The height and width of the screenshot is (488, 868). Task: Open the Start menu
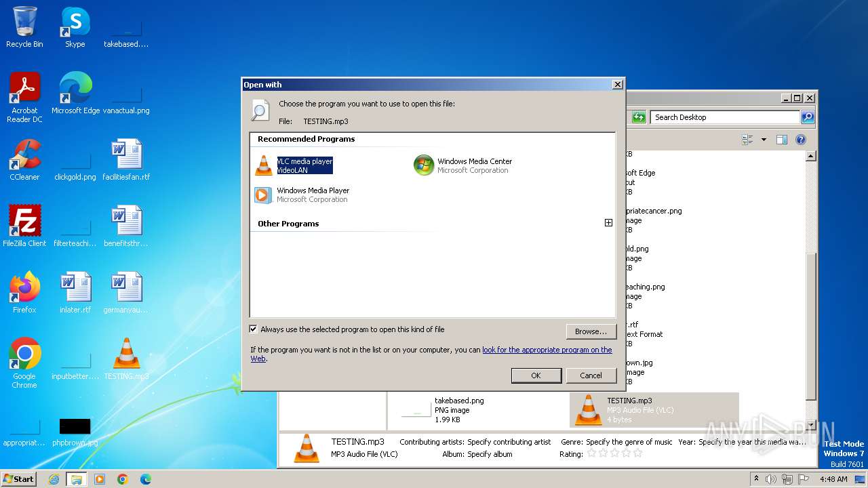click(19, 479)
